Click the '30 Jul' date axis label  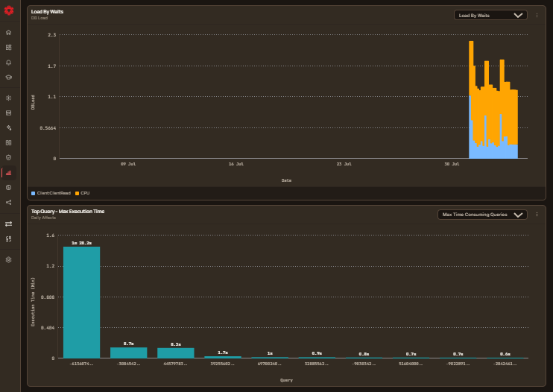452,164
